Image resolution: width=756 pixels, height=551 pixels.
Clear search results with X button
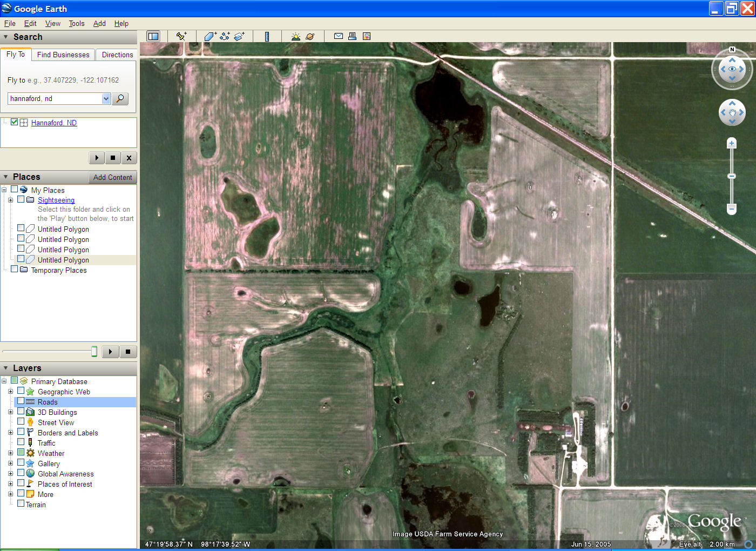pyautogui.click(x=129, y=158)
